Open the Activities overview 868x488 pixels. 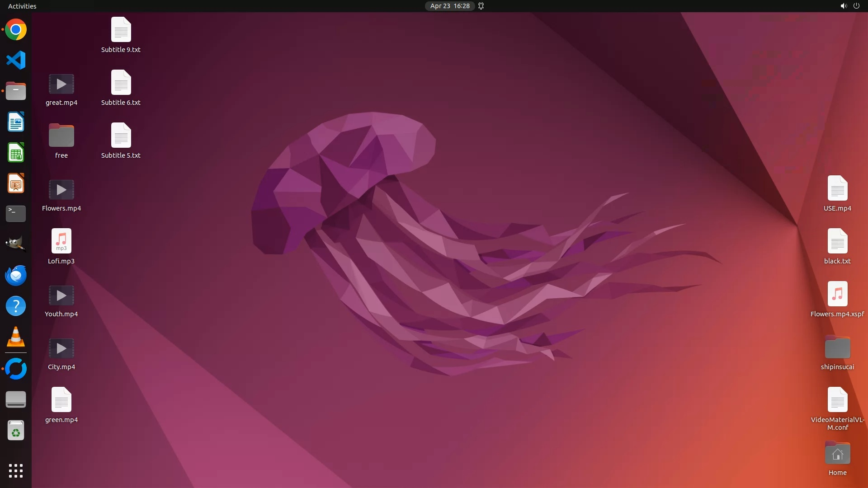22,6
